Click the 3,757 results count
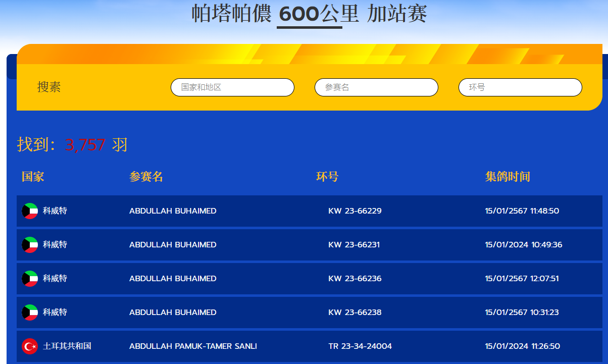 point(85,145)
